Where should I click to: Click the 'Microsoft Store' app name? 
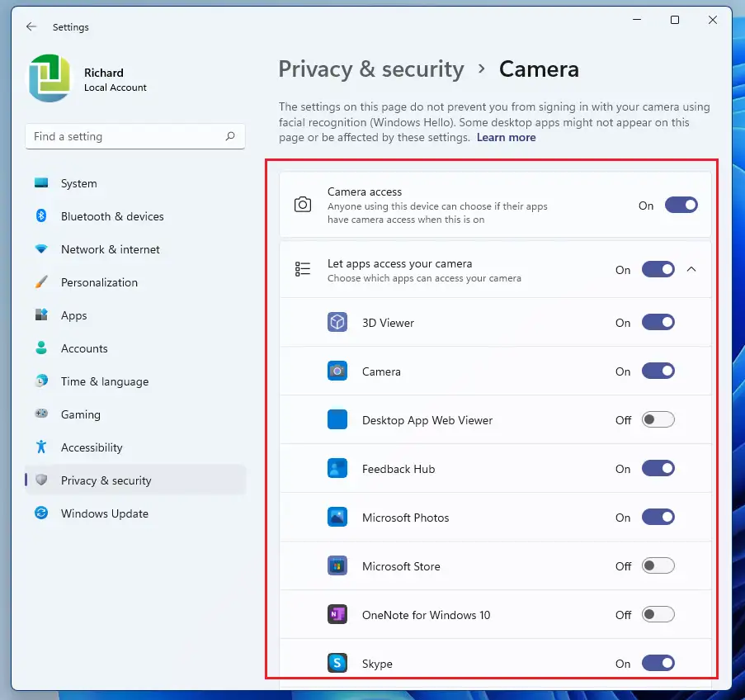401,566
